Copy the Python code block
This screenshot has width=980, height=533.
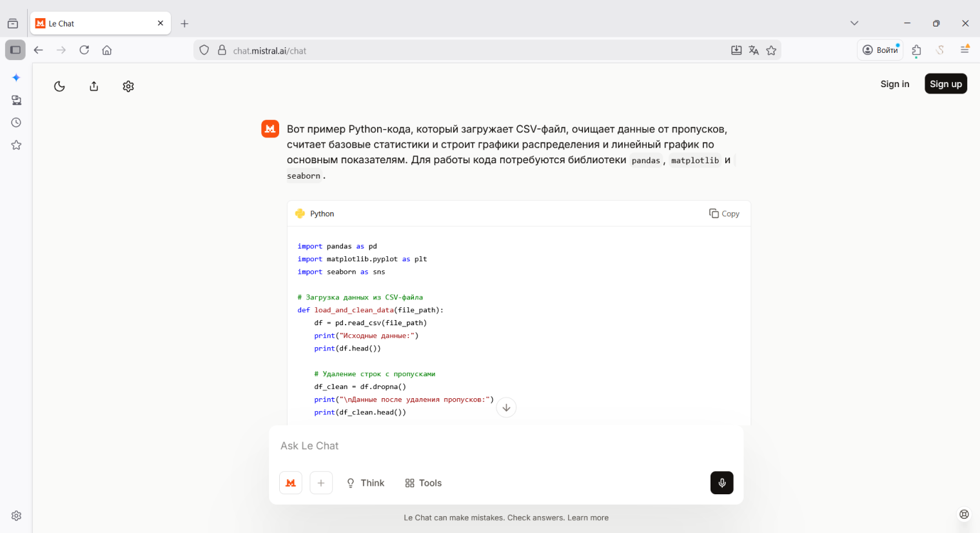pyautogui.click(x=724, y=214)
